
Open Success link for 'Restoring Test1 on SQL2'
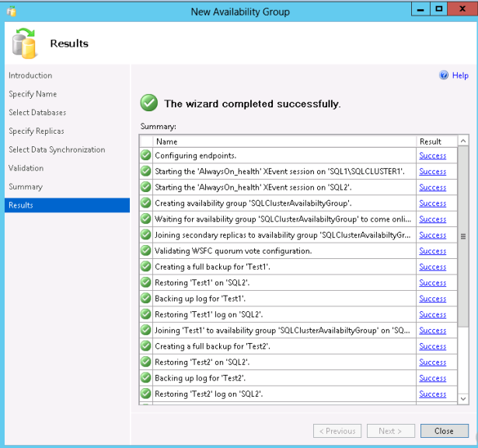tap(432, 282)
